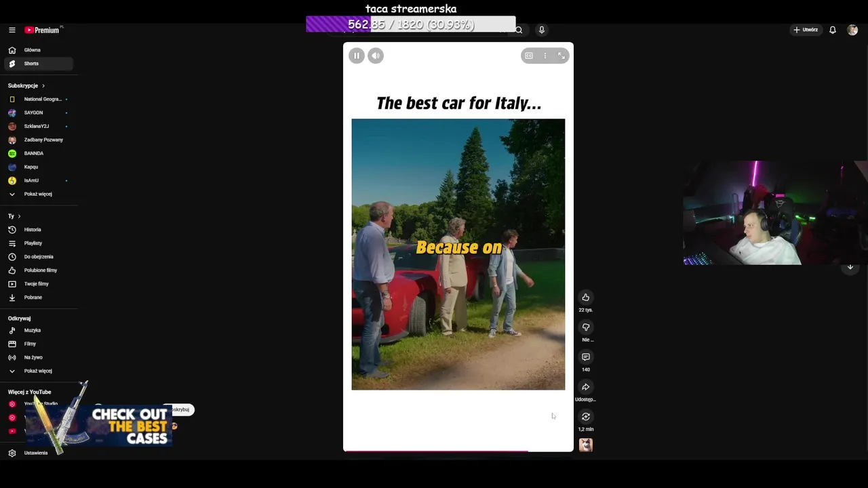
Task: Open the short's sound source thumbnail
Action: 586,445
